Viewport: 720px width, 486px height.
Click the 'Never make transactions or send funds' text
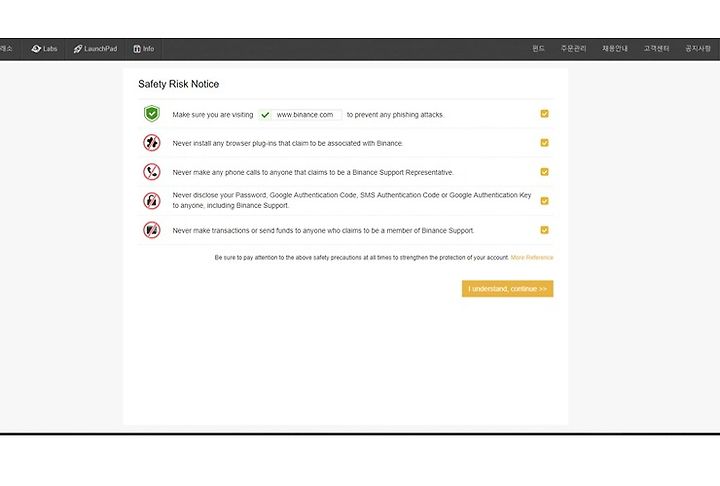pos(323,231)
